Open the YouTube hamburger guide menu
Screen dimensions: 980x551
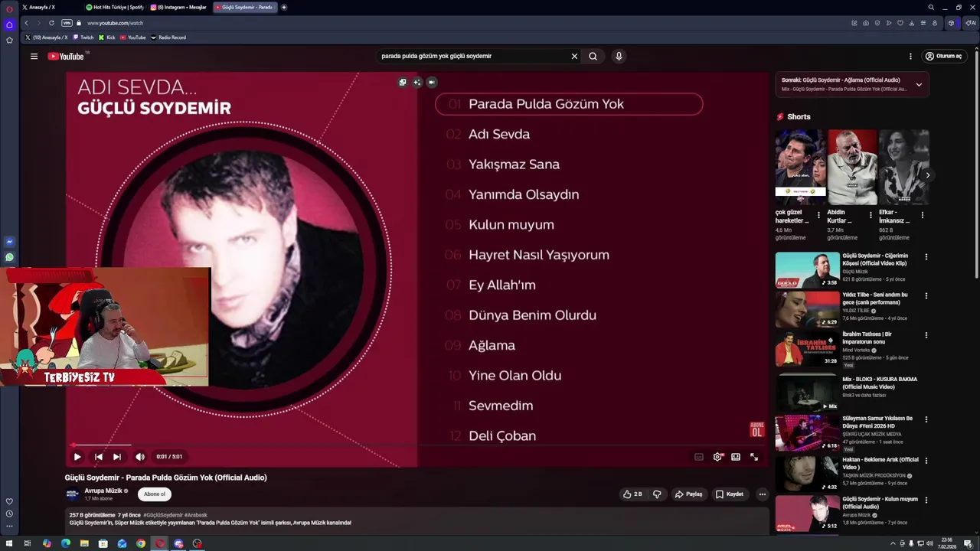[34, 56]
